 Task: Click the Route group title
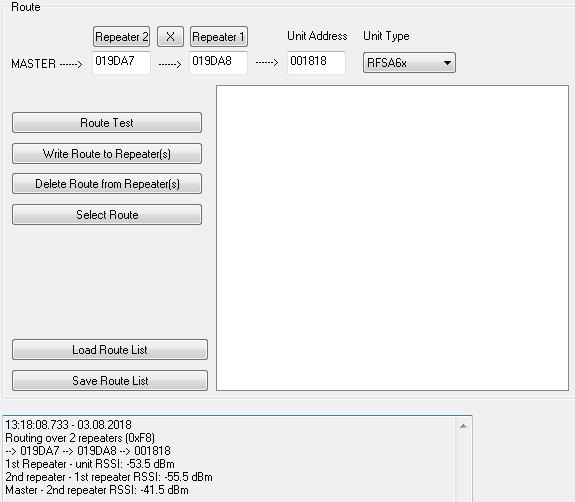point(26,7)
